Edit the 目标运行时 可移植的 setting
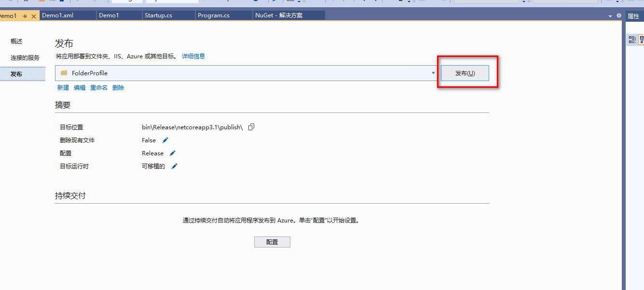The width and height of the screenshot is (644, 290). point(175,166)
